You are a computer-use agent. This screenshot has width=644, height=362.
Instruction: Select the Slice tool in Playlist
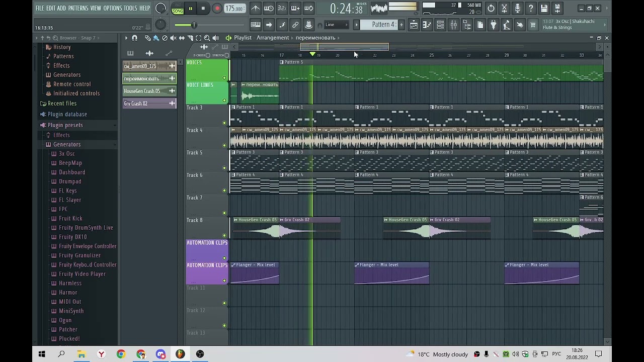coord(190,38)
